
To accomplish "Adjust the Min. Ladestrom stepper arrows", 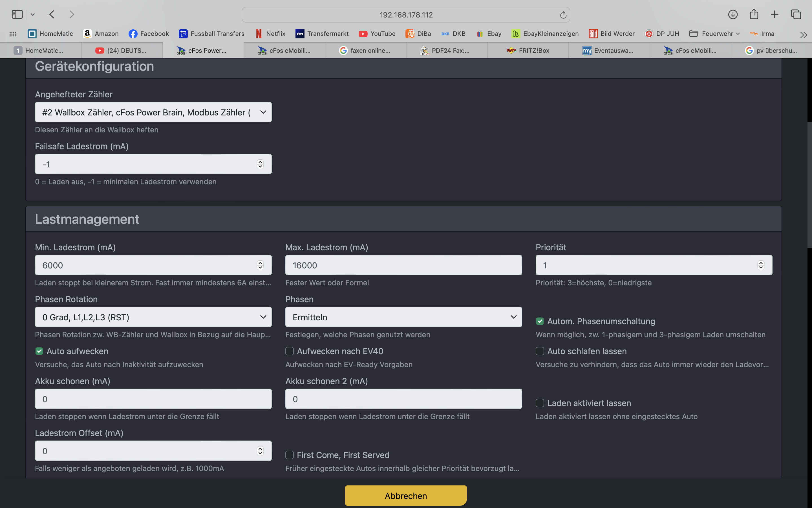I will pos(260,265).
